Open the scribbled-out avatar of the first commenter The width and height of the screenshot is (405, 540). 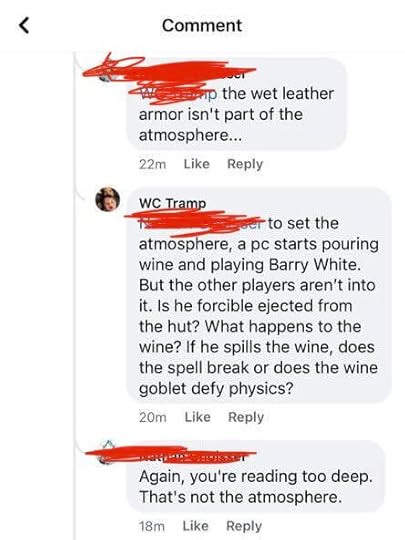[107, 71]
